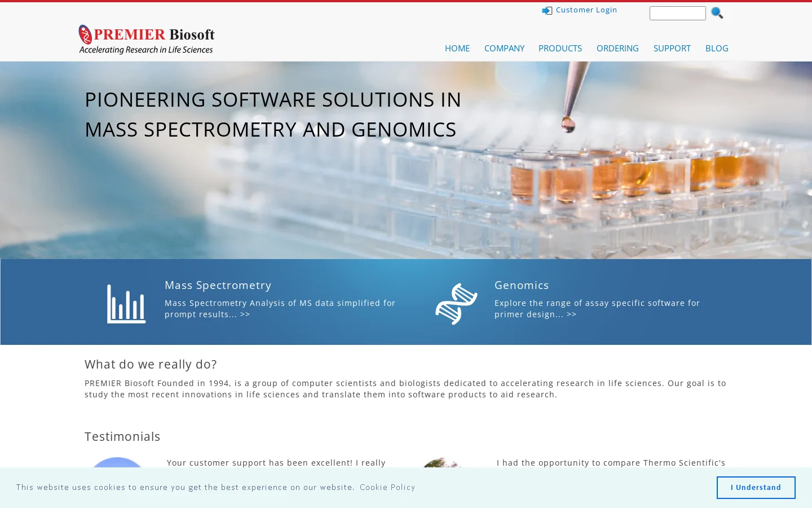The width and height of the screenshot is (812, 508).
Task: Follow the assay specific software description link
Action: tap(597, 309)
